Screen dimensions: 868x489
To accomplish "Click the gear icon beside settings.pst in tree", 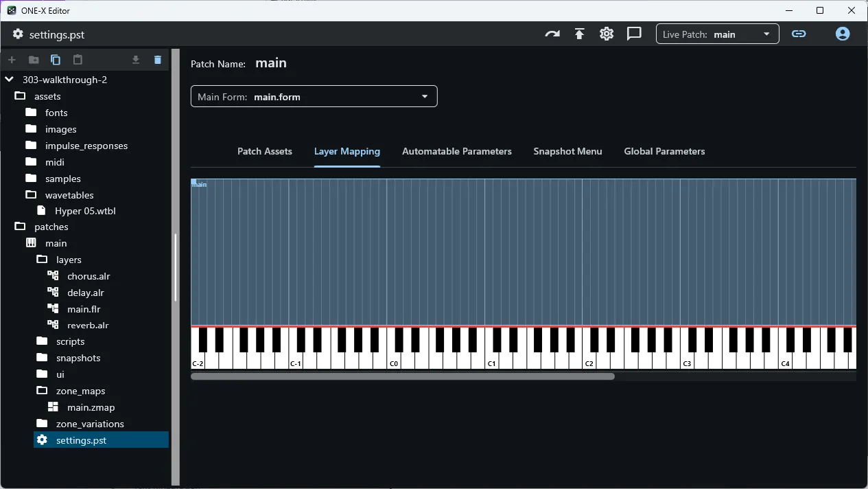I will coord(42,440).
